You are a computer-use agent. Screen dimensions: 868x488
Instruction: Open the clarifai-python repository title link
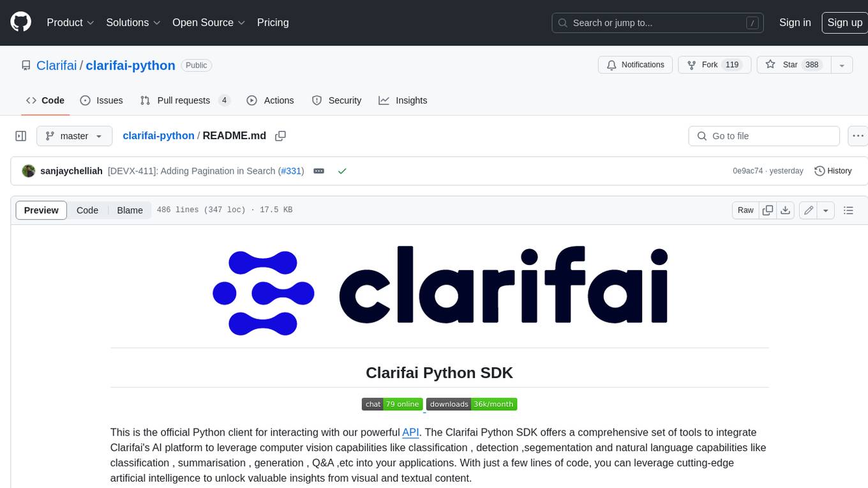[x=130, y=65]
